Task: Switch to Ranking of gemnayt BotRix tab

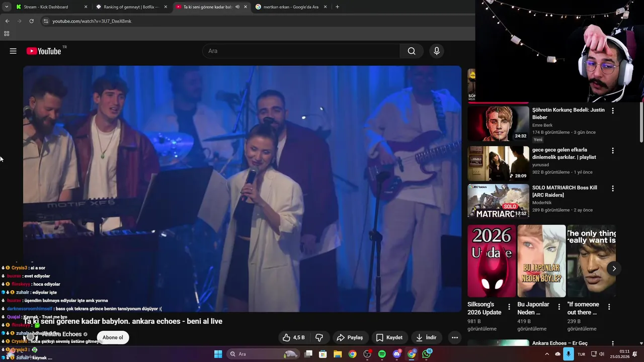Action: (x=131, y=7)
